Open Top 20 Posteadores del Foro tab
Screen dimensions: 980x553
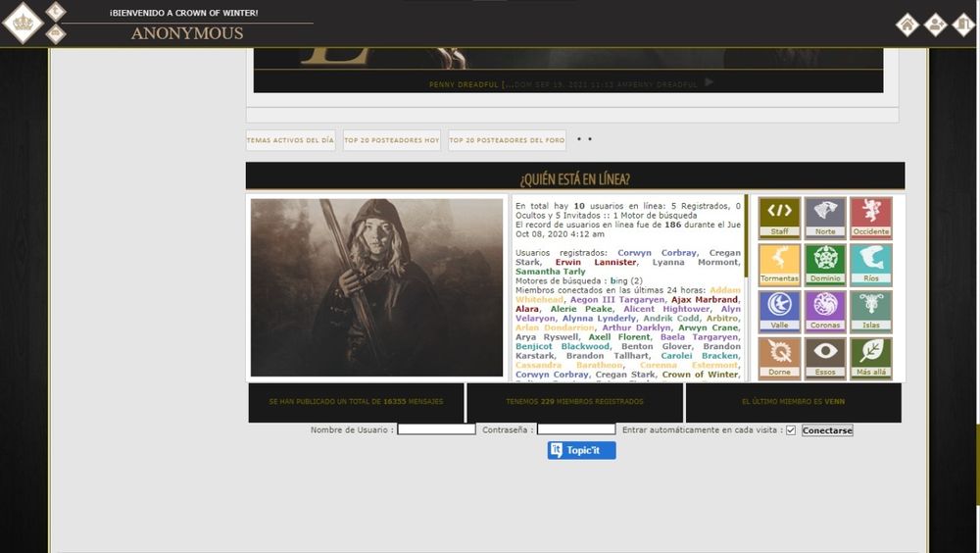pos(507,140)
